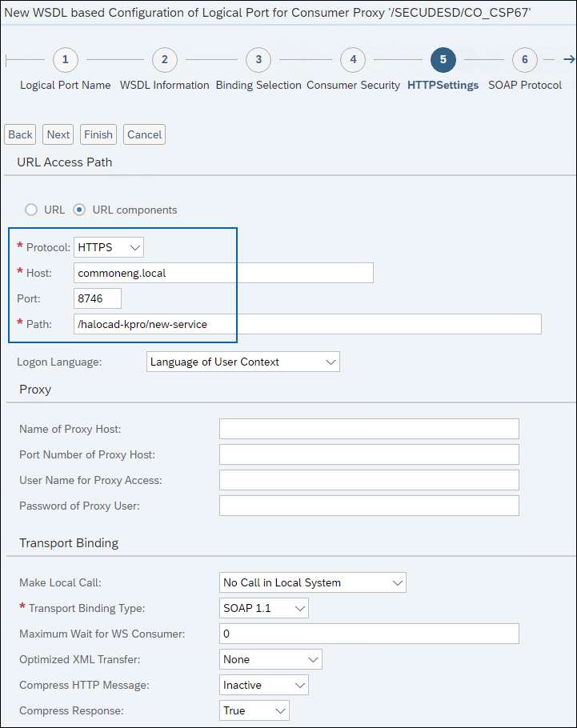Go to step 1 Logical Port Name
The height and width of the screenshot is (728, 577).
click(x=65, y=59)
